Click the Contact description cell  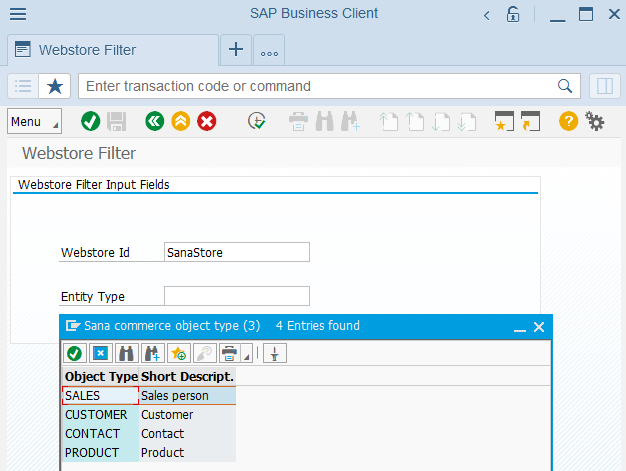(187, 433)
